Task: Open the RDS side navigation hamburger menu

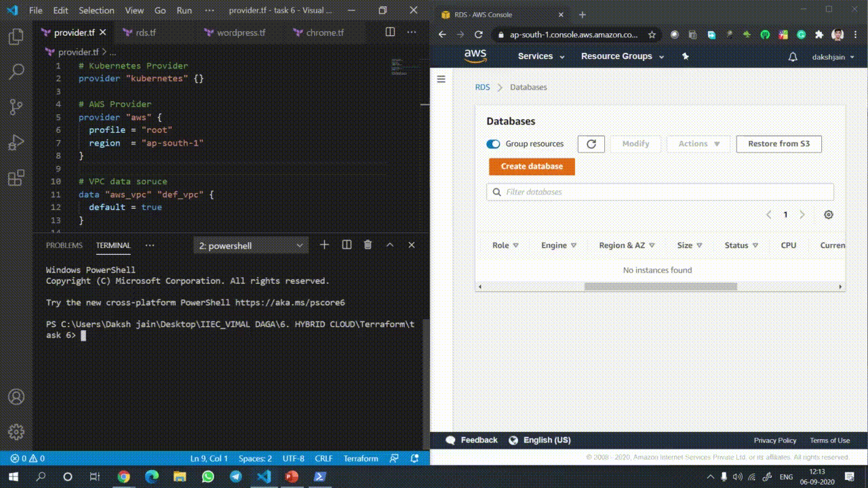Action: point(441,79)
